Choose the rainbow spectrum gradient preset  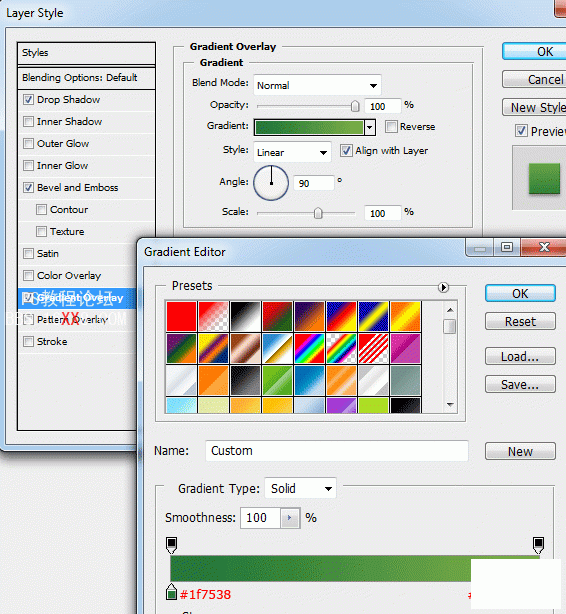(309, 348)
